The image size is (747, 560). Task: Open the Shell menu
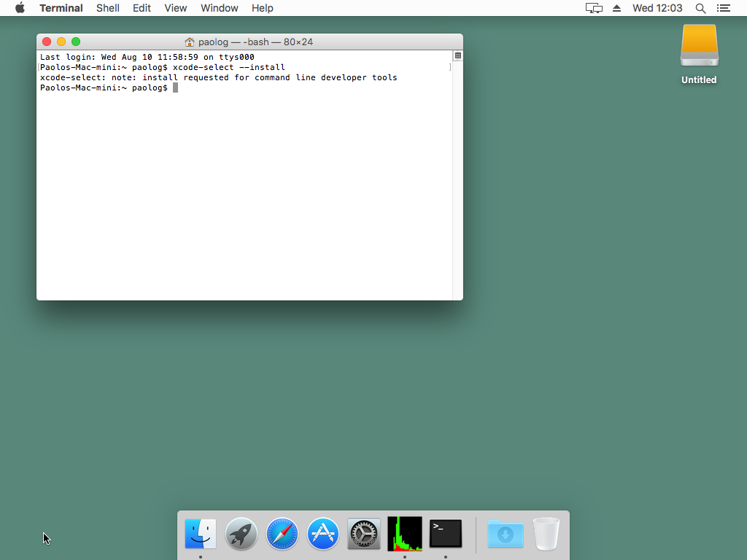[x=107, y=8]
